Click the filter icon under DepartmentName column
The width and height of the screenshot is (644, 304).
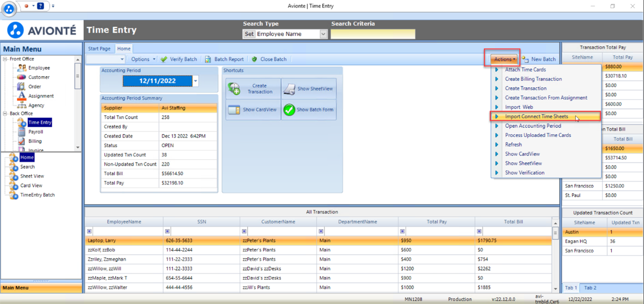321,231
